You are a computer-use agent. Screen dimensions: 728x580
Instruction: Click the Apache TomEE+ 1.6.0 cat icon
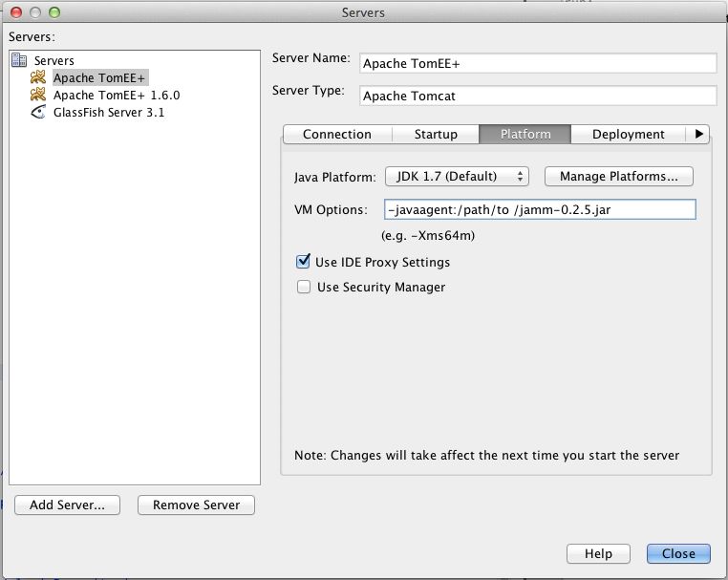coord(38,95)
